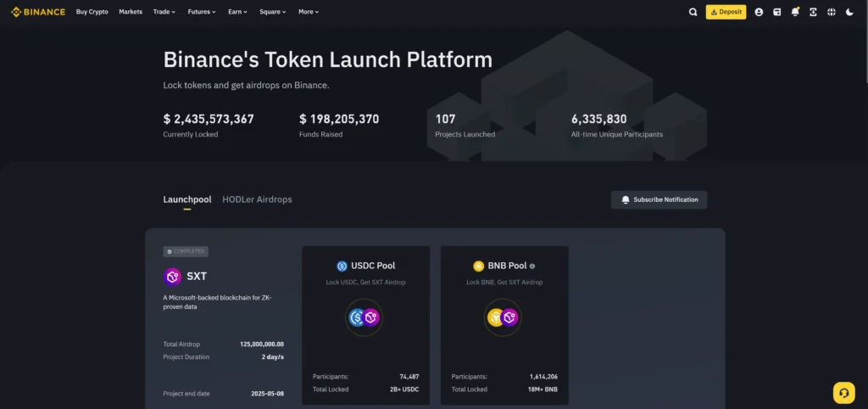Click the '$ 198,205,370' funds raised value
This screenshot has width=868, height=409.
pyautogui.click(x=339, y=119)
